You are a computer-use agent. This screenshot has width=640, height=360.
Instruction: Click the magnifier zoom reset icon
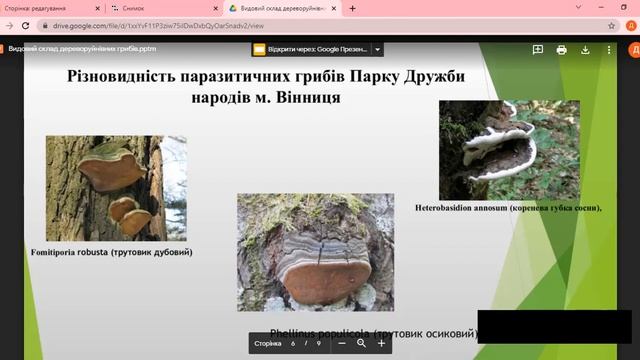pyautogui.click(x=361, y=344)
